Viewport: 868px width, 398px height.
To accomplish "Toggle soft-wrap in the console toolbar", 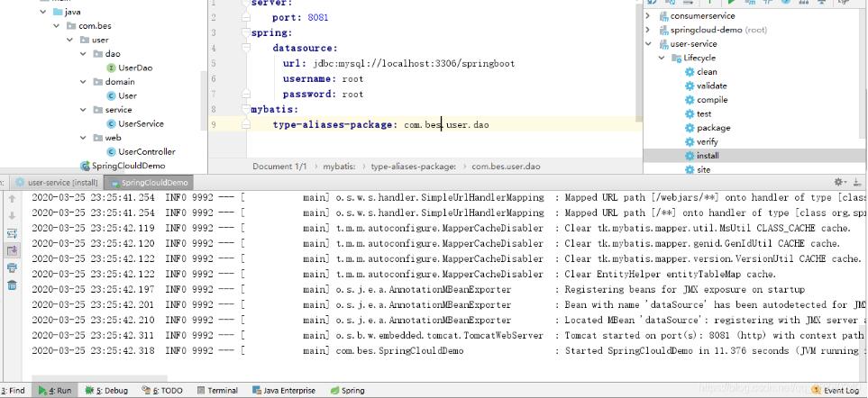I will pyautogui.click(x=13, y=233).
